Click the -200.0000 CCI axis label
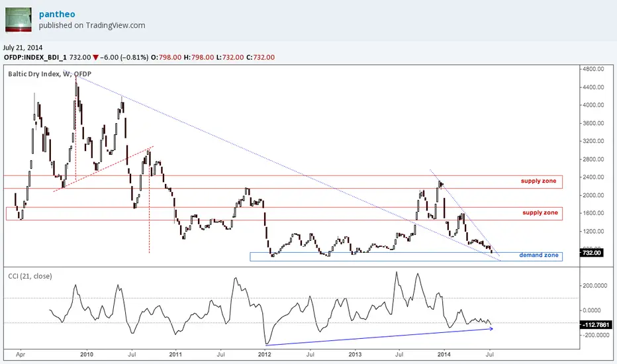 click(x=594, y=335)
